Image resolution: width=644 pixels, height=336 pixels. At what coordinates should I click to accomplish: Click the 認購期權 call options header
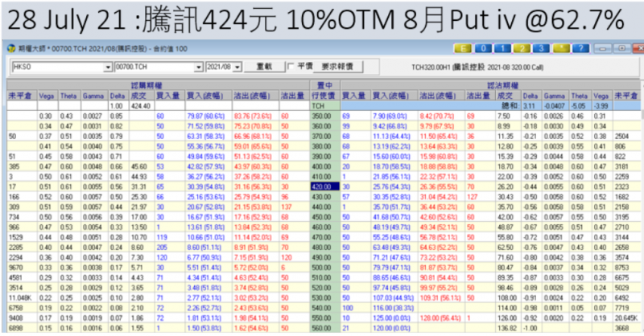(147, 84)
